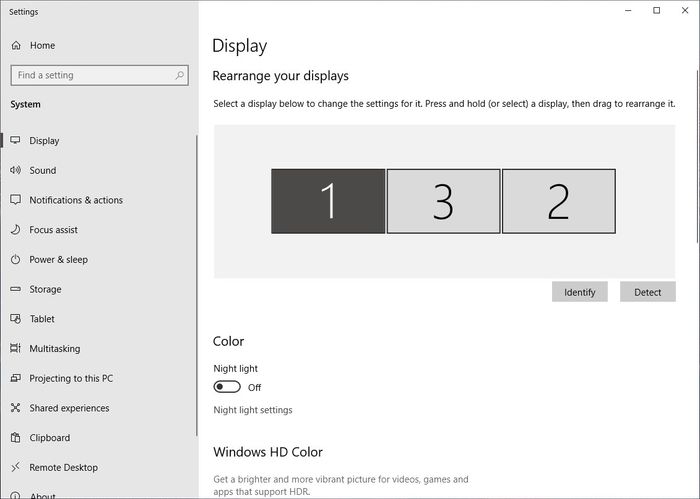Click the Sound speaker icon
The height and width of the screenshot is (499, 700).
(16, 170)
